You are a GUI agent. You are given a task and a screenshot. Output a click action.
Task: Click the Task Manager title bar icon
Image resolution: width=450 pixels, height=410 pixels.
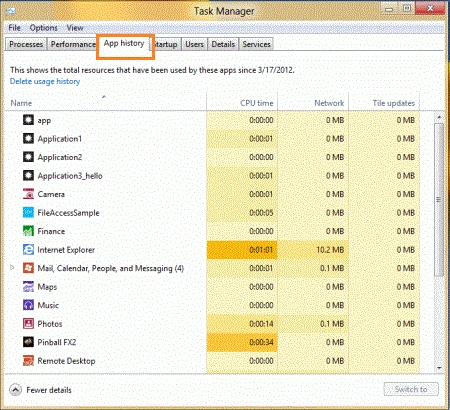11,10
